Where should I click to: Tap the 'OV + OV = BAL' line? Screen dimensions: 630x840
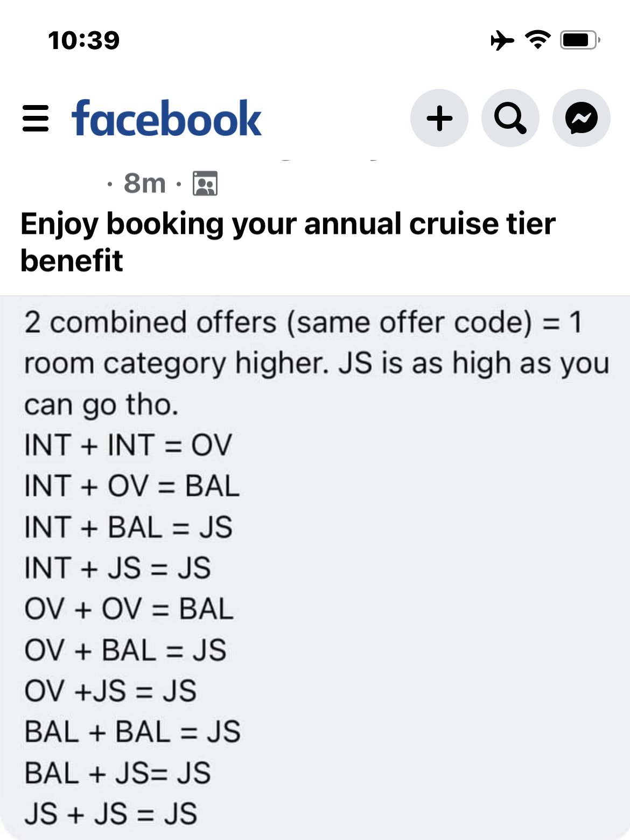tap(129, 609)
